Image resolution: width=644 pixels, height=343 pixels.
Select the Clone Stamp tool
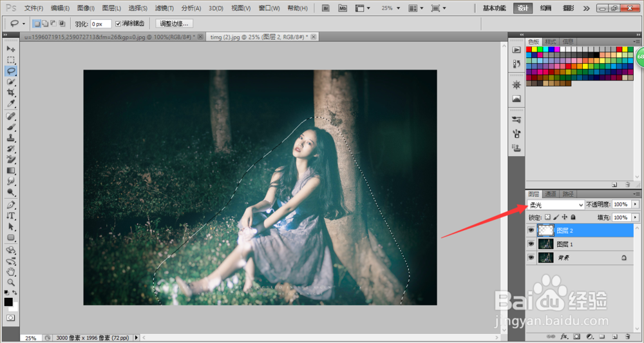pyautogui.click(x=11, y=138)
